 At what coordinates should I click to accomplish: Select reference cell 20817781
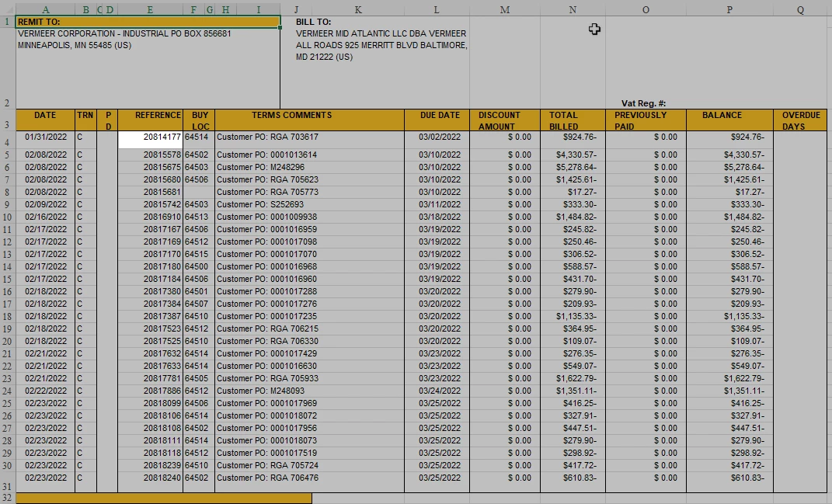[x=150, y=378]
